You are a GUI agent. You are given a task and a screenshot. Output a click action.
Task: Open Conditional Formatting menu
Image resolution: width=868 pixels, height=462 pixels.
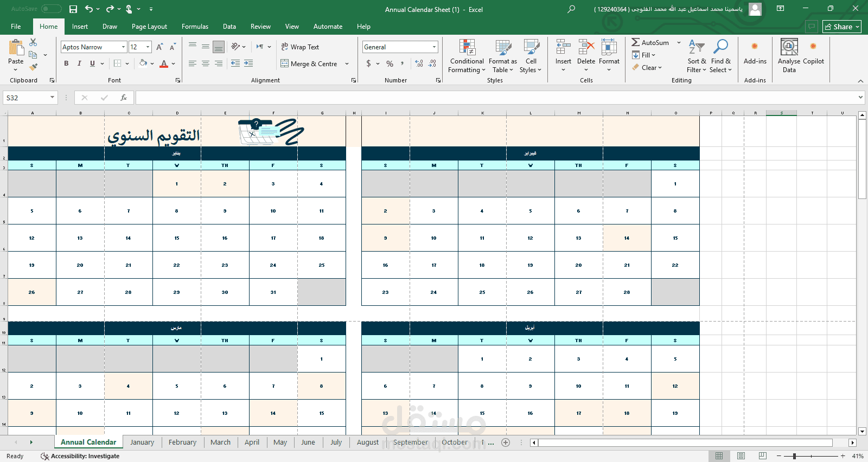click(x=467, y=56)
